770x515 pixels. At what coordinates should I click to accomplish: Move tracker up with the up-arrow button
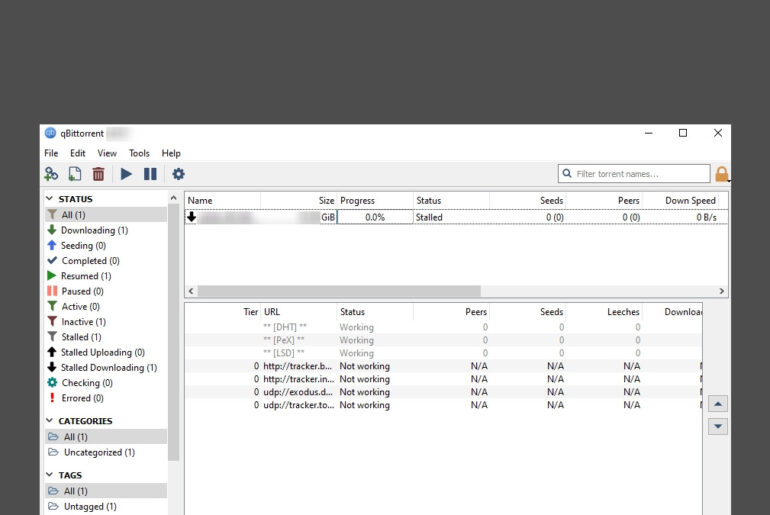(x=717, y=404)
